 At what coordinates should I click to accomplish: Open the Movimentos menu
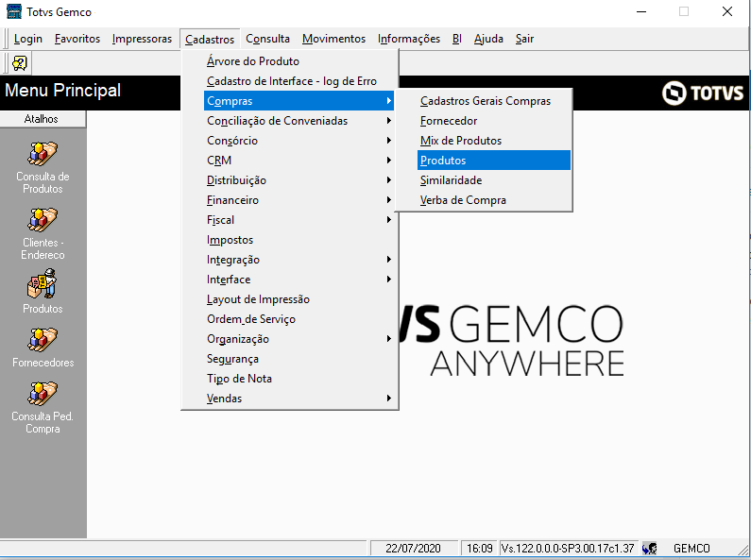click(333, 39)
